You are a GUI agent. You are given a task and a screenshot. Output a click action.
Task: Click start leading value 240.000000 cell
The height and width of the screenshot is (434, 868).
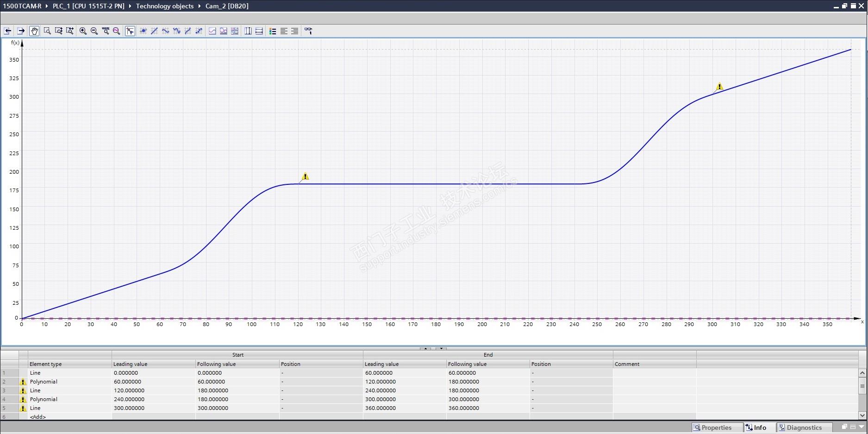(154, 399)
